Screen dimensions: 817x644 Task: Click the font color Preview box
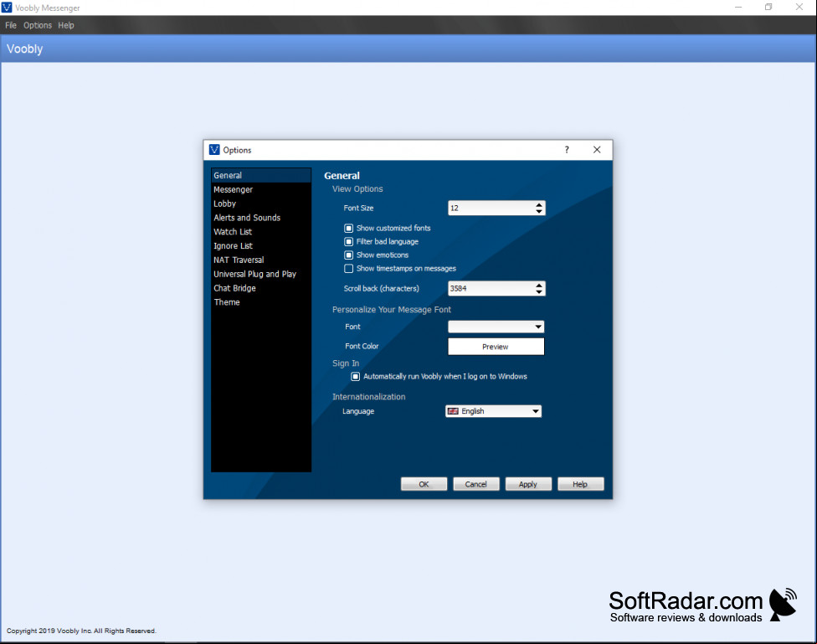click(496, 347)
